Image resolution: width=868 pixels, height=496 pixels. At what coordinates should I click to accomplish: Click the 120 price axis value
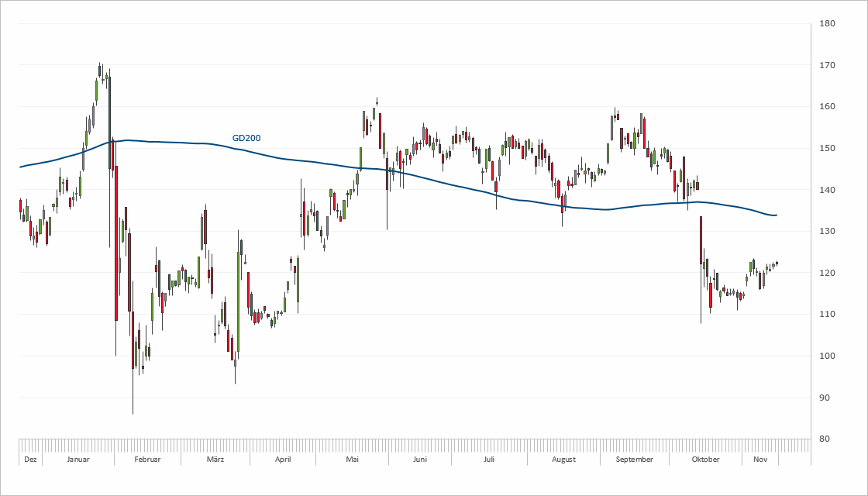pyautogui.click(x=827, y=273)
